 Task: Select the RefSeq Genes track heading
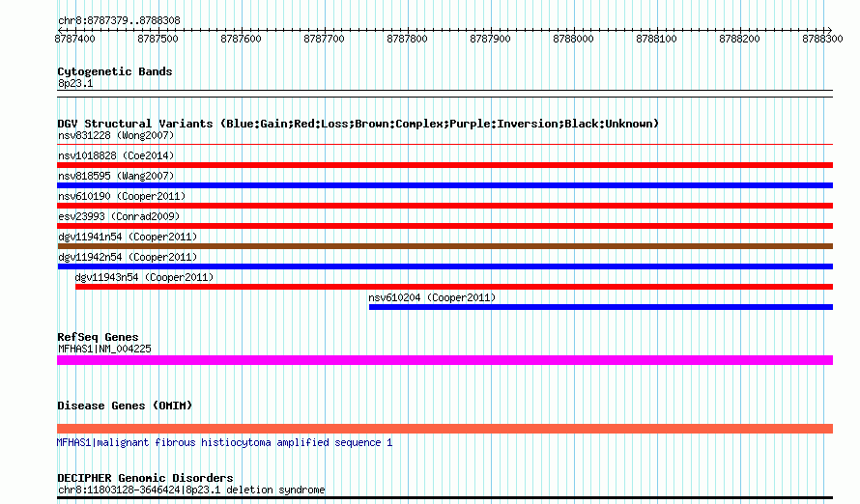[98, 338]
